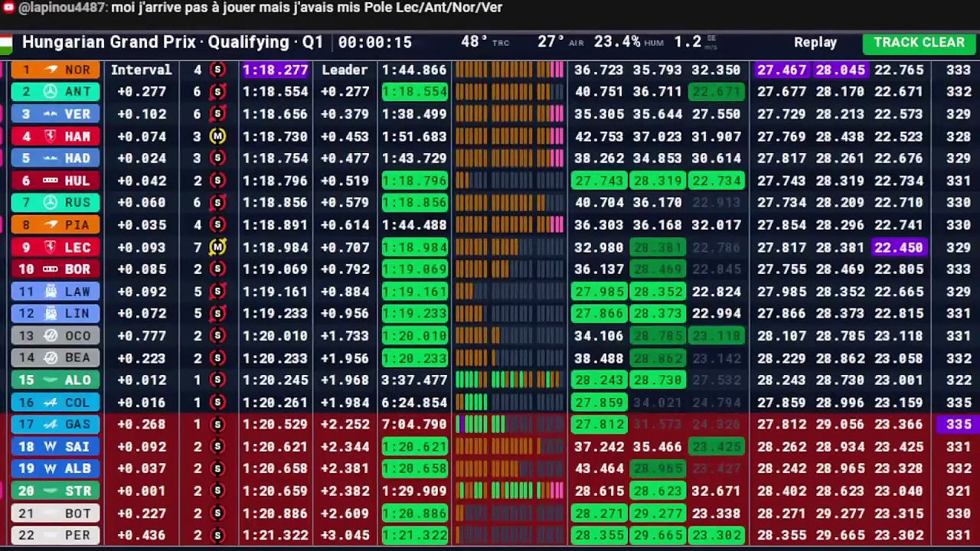Image resolution: width=980 pixels, height=551 pixels.
Task: Click the session clock 00:00:15
Action: [x=374, y=43]
